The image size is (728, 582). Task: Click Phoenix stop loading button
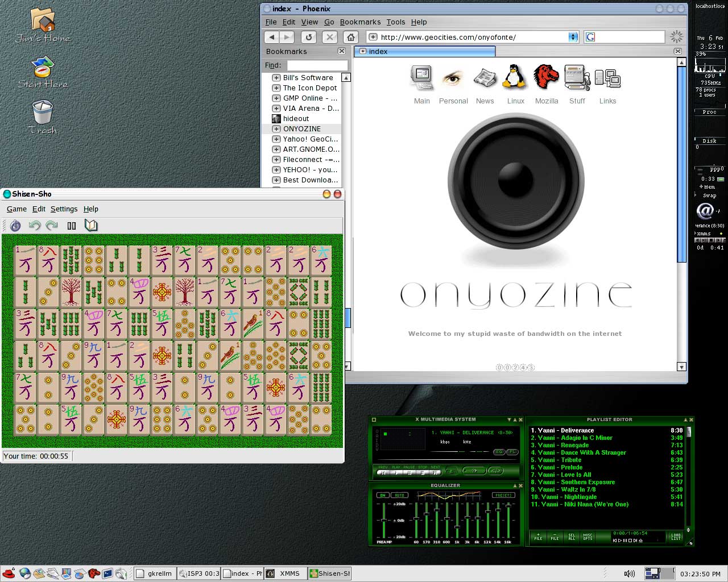[330, 37]
